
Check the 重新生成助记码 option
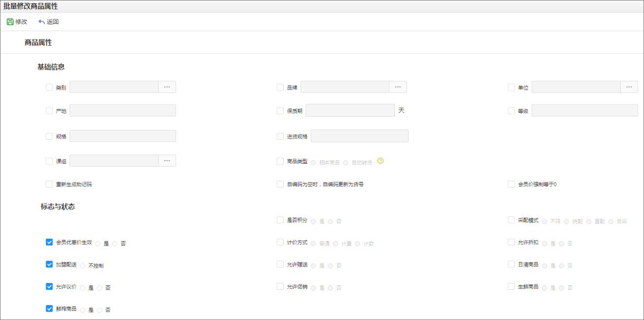click(x=49, y=184)
